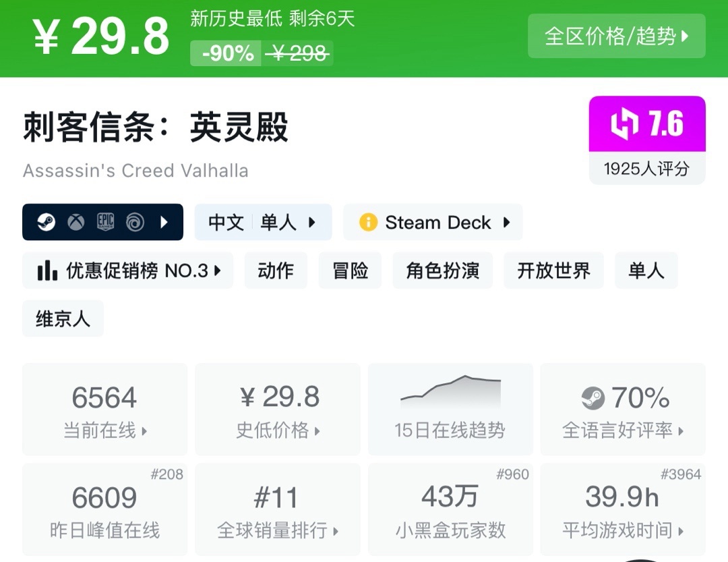Select the 角色扮演 genre tag
Image resolution: width=728 pixels, height=562 pixels.
(442, 271)
